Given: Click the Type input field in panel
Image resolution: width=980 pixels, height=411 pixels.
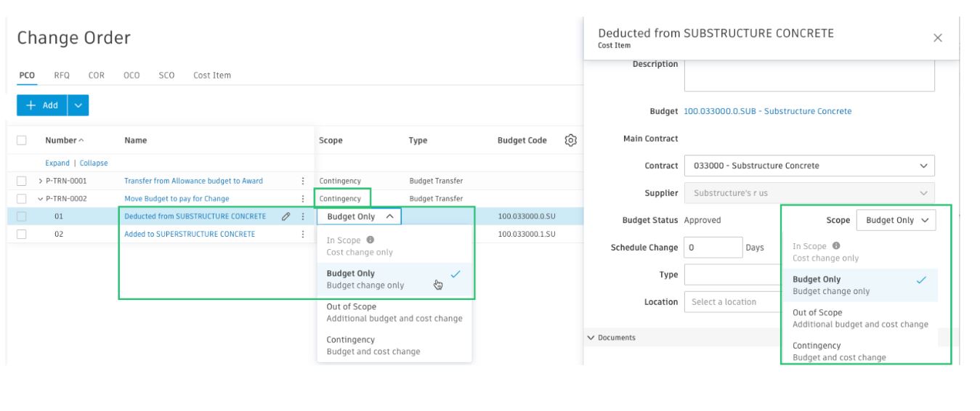Looking at the screenshot, I should click(733, 274).
